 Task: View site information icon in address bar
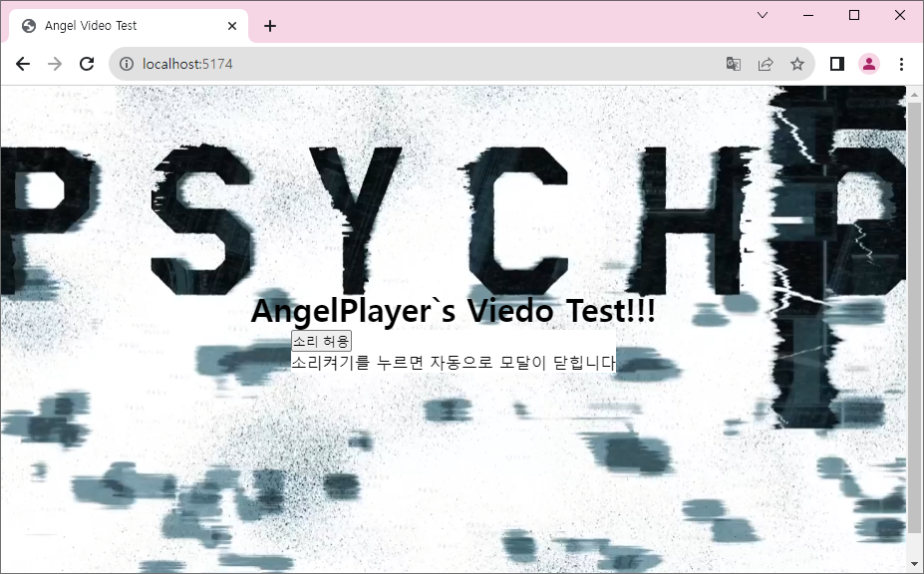pos(127,64)
